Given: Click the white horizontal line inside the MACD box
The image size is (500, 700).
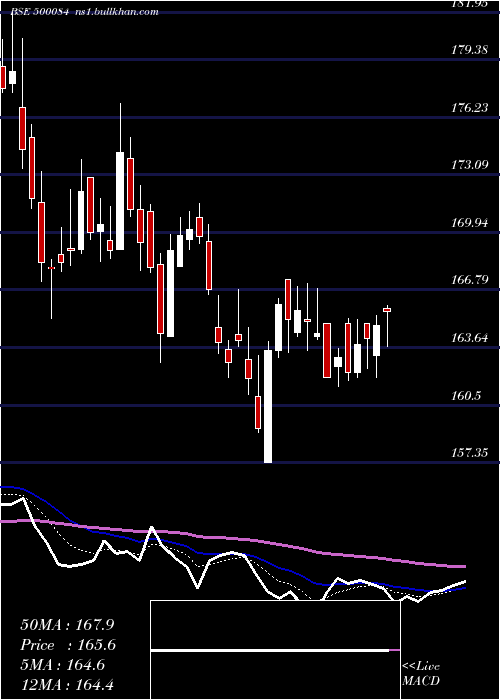Looking at the screenshot, I should click(x=270, y=651).
